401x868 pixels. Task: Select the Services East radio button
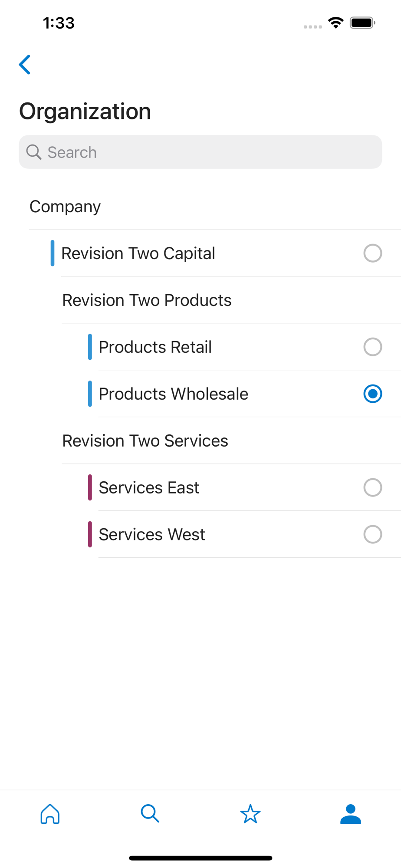click(x=373, y=487)
